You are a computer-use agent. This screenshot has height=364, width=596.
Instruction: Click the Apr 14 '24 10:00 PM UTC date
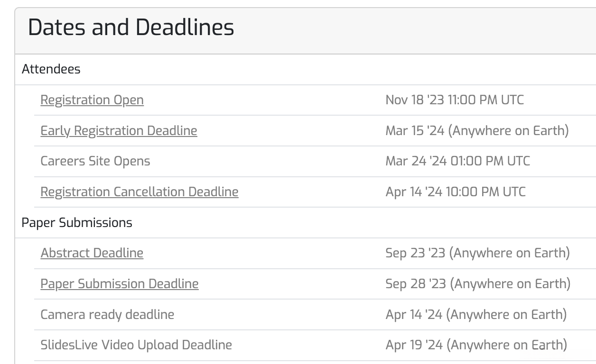[456, 192]
